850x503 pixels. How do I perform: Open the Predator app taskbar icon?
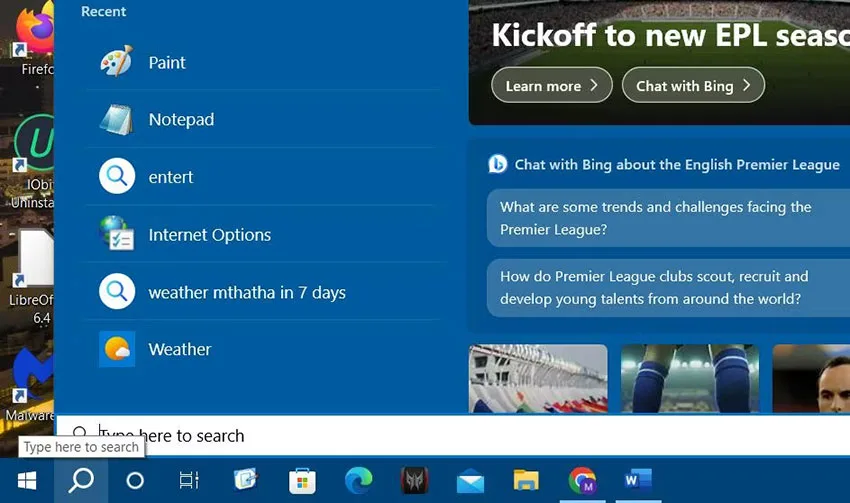[414, 481]
